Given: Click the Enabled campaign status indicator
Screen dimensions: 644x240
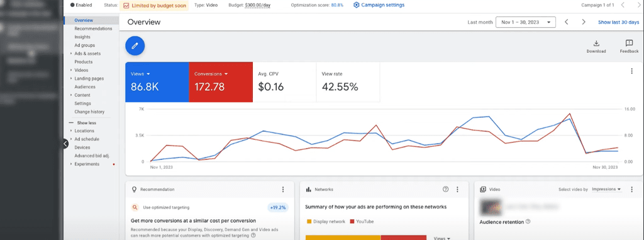Looking at the screenshot, I should coord(81,5).
